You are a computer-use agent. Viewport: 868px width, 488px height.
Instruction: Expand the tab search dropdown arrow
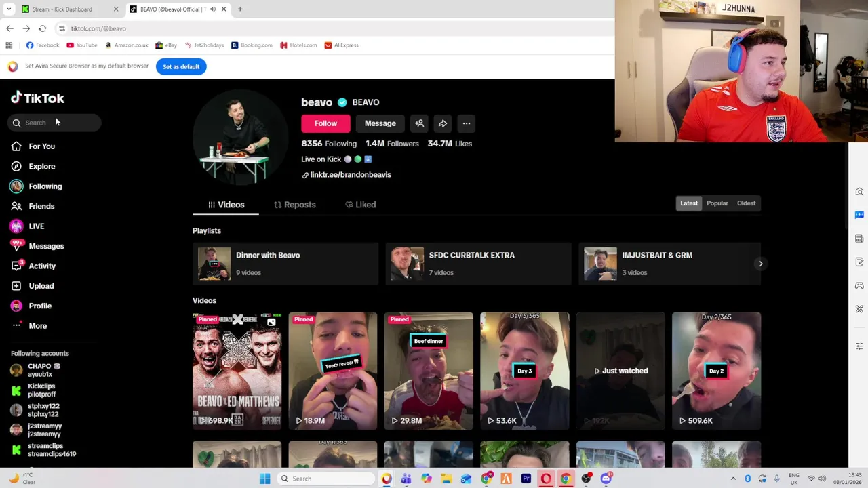point(9,9)
